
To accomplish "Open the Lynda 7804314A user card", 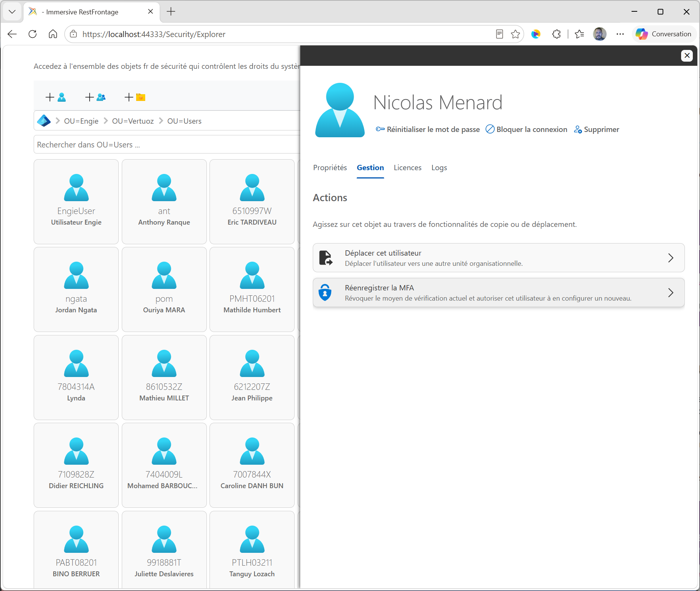I will click(76, 377).
